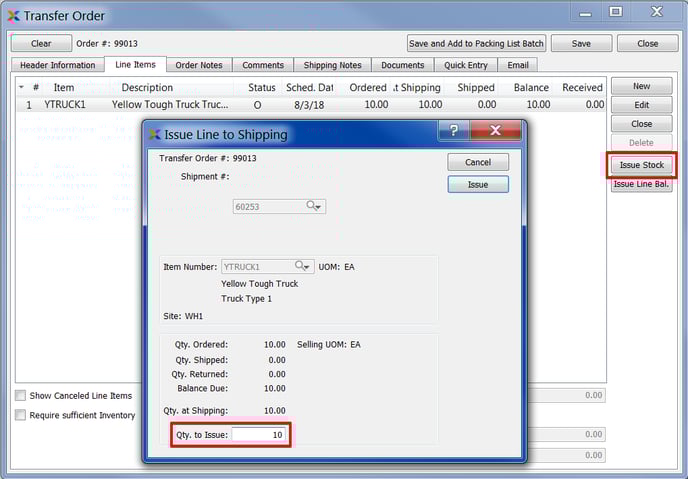
Task: Open the shipment number 60253 dropdown
Action: (319, 207)
